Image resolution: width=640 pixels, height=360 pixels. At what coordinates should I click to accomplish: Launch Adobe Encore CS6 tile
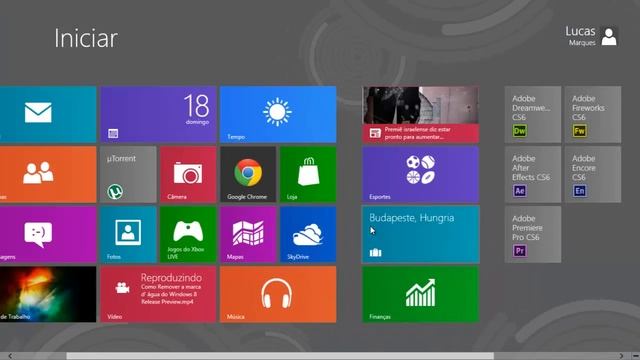click(593, 174)
